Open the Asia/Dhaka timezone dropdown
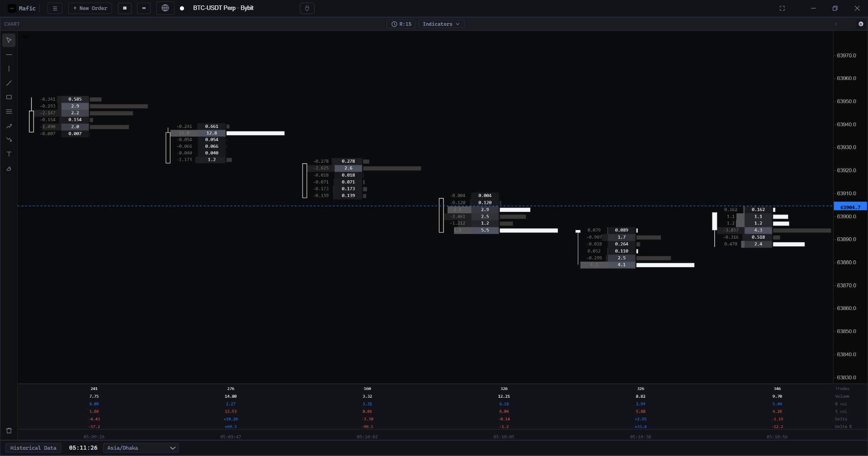 coord(141,448)
